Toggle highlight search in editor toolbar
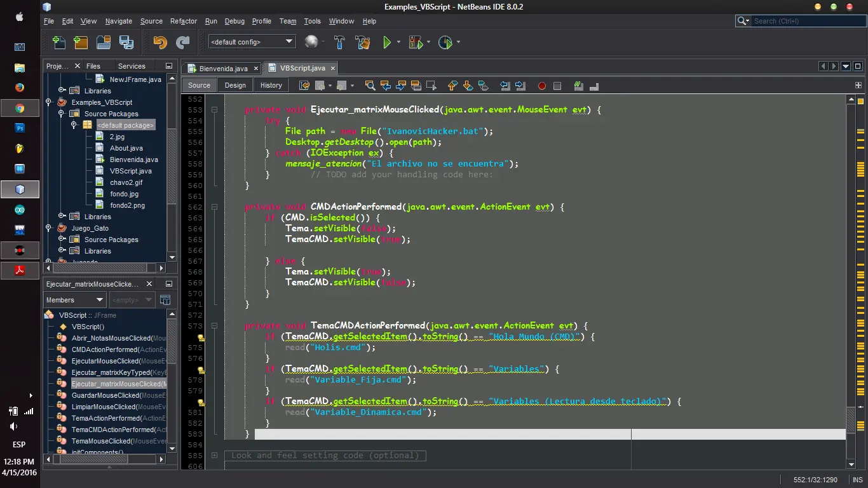The height and width of the screenshot is (488, 868). (416, 86)
